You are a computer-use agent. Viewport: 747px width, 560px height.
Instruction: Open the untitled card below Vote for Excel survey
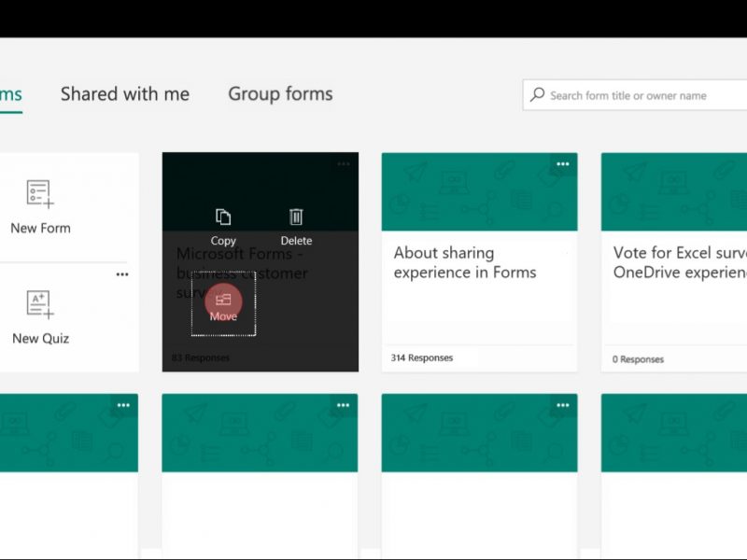(674, 476)
